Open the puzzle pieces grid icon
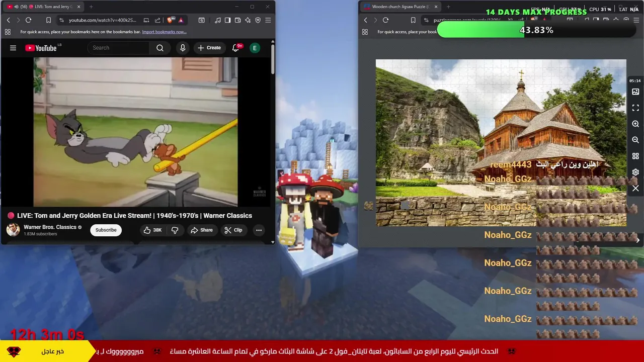The height and width of the screenshot is (362, 644). [x=635, y=156]
